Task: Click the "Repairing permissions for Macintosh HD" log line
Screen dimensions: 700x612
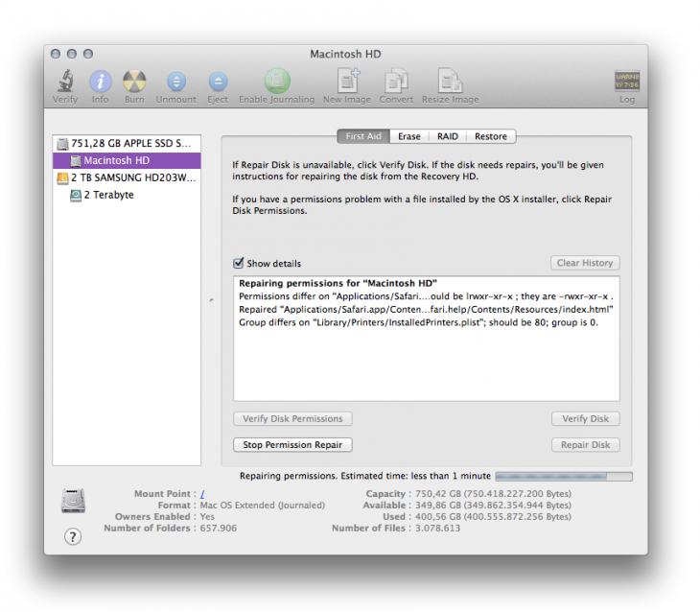Action: (x=338, y=283)
